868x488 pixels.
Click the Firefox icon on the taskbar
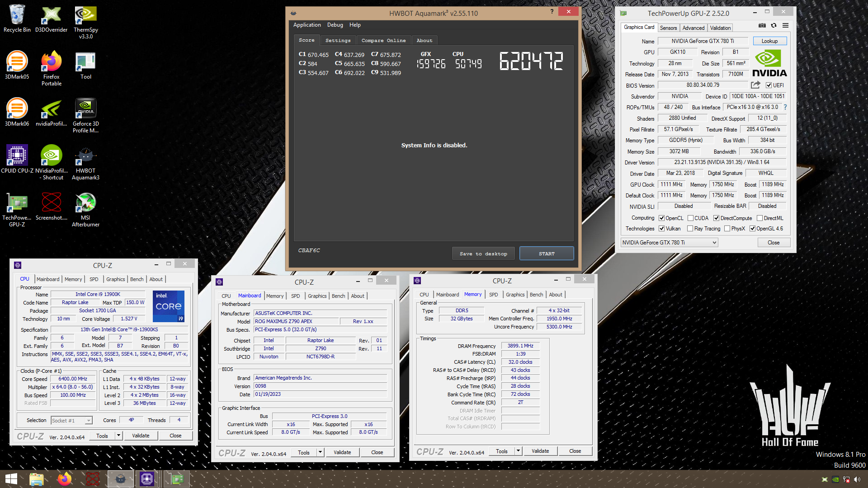(64, 479)
